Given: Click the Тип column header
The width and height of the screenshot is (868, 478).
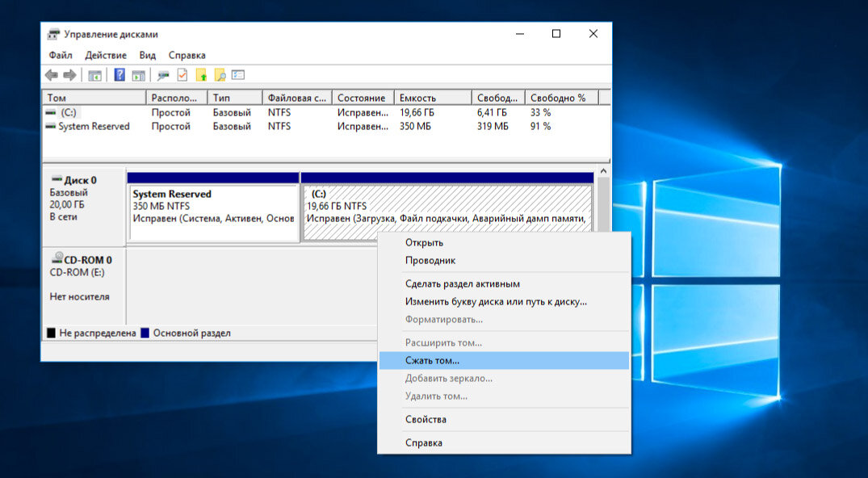Looking at the screenshot, I should coord(235,98).
